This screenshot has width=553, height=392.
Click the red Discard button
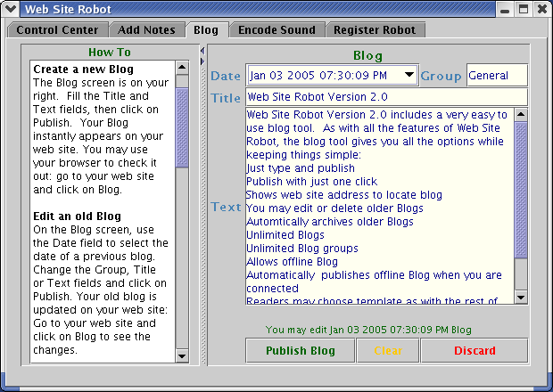click(475, 350)
